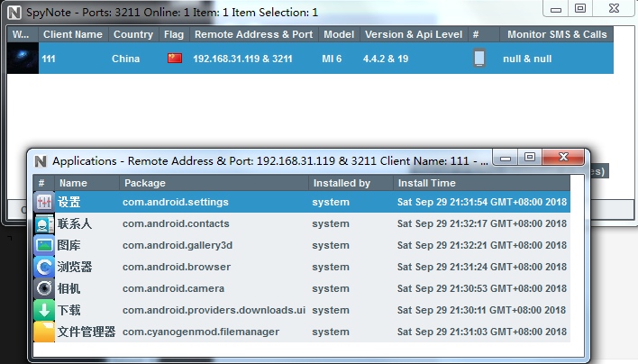Click the wallpaper thumbnail of client 111
Screen dimensions: 638x364
(x=23, y=59)
